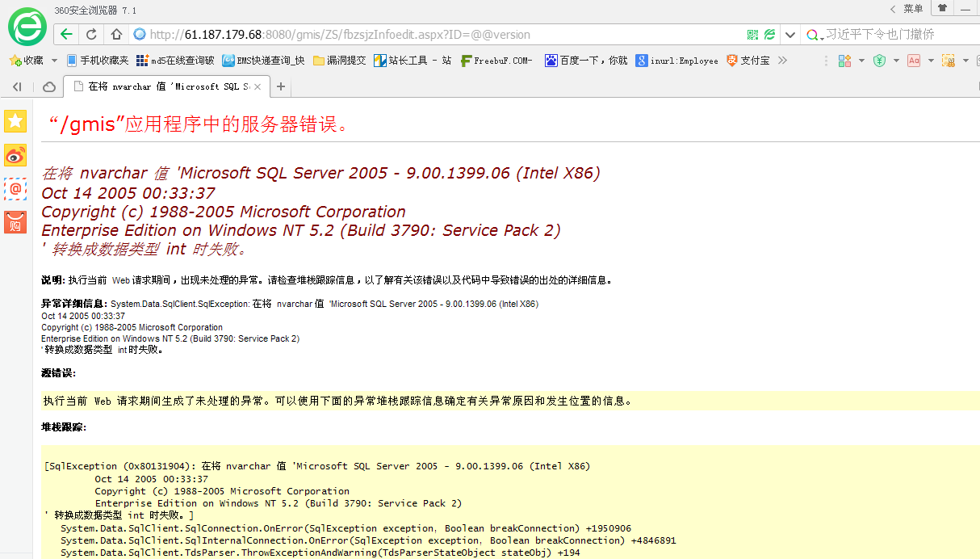Viewport: 980px width, 559px height.
Task: Open the extensions grid icon
Action: tap(844, 61)
